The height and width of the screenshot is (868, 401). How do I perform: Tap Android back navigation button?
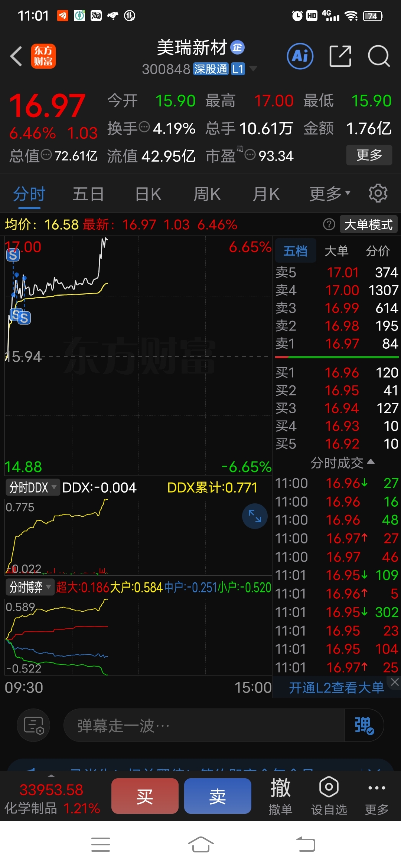tap(306, 845)
